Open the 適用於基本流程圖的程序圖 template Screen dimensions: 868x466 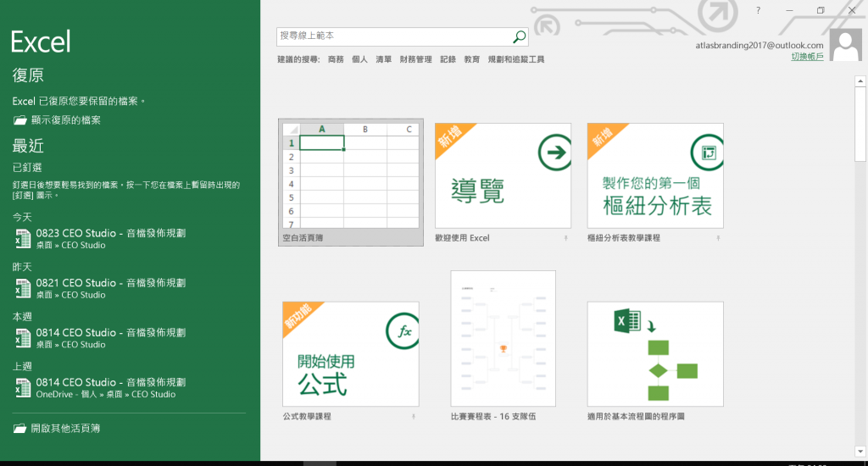point(655,354)
